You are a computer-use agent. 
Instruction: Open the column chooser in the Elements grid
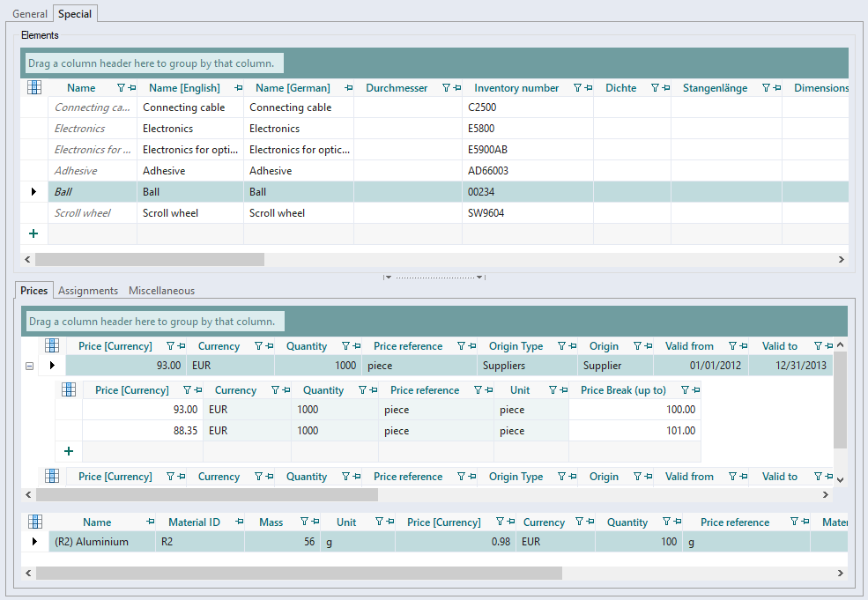pyautogui.click(x=34, y=87)
